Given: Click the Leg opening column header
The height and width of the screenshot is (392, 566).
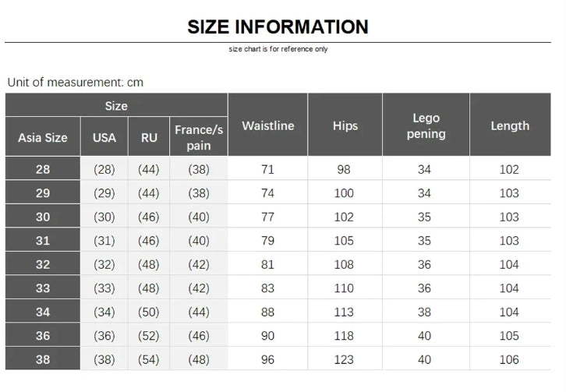Looking at the screenshot, I should click(426, 125).
